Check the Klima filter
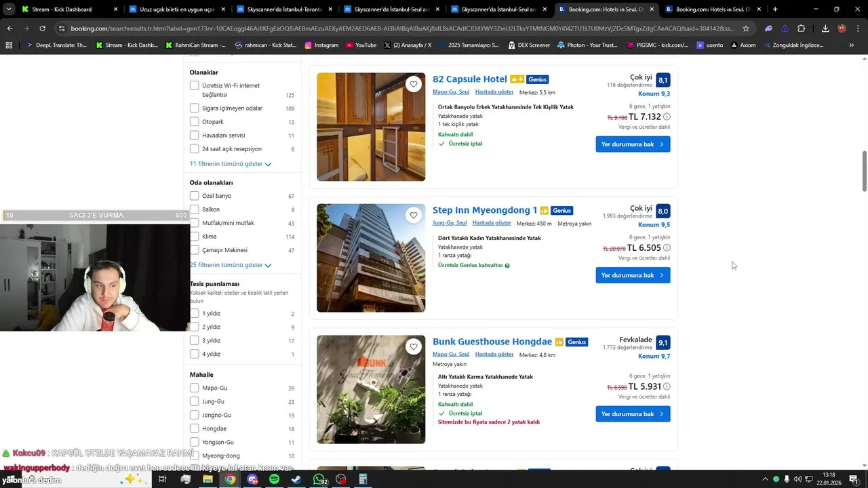Image resolution: width=868 pixels, height=488 pixels. (x=195, y=237)
